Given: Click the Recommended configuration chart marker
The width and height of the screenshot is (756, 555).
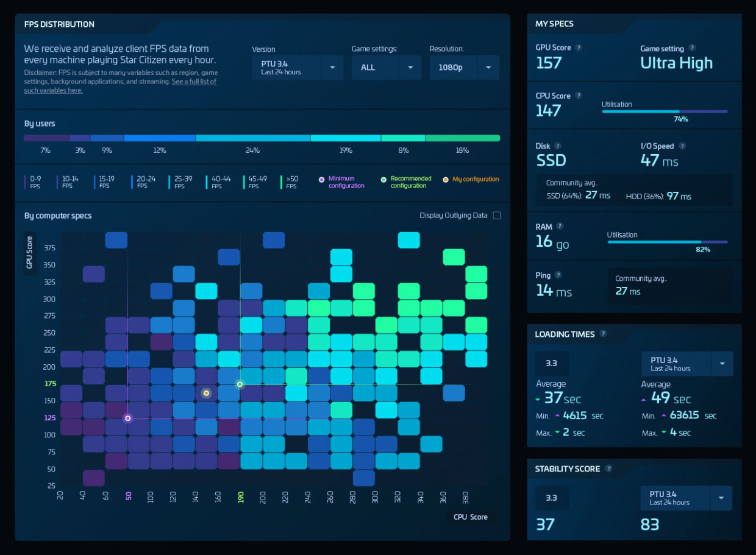Looking at the screenshot, I should tap(240, 384).
